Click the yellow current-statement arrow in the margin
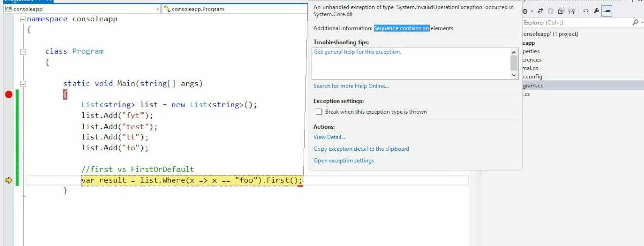 coord(8,180)
